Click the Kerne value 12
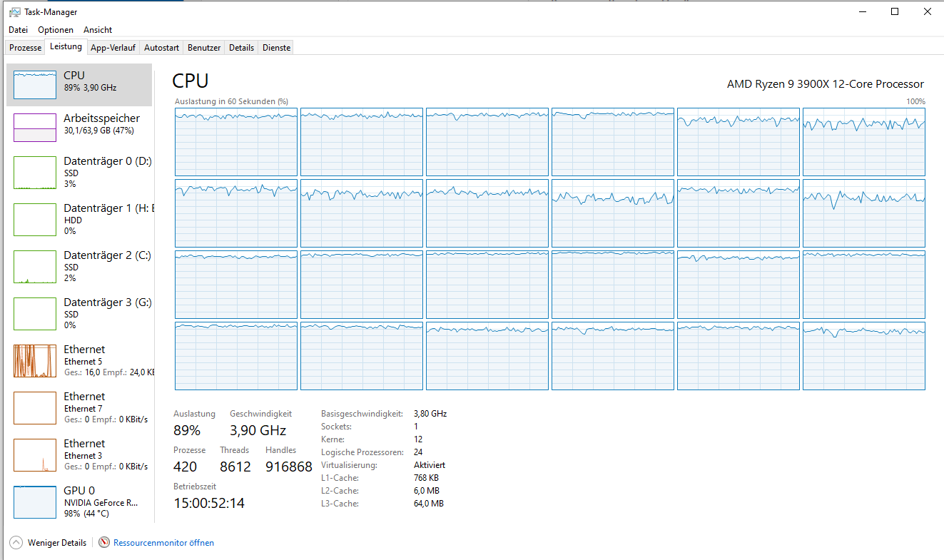The height and width of the screenshot is (560, 944). pos(418,439)
